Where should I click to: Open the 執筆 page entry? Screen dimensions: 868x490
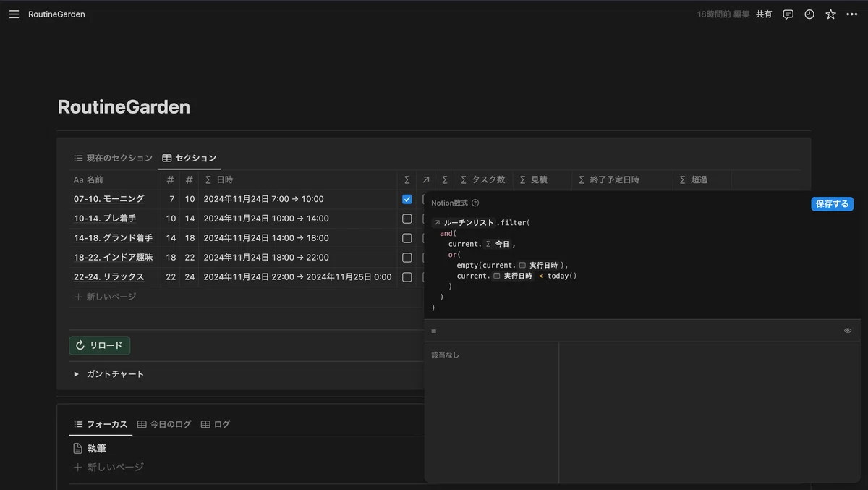coord(97,449)
